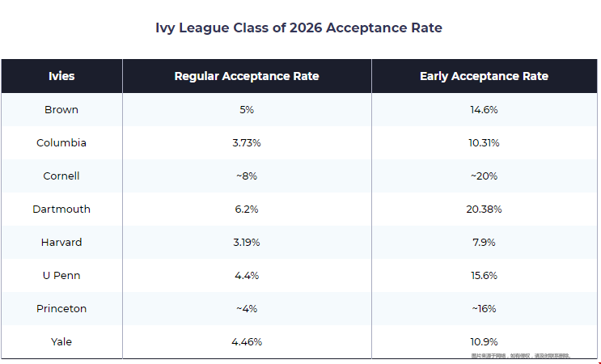Select Dartmouth's 20.38% early rate cell
The width and height of the screenshot is (601, 364).
[x=484, y=209]
